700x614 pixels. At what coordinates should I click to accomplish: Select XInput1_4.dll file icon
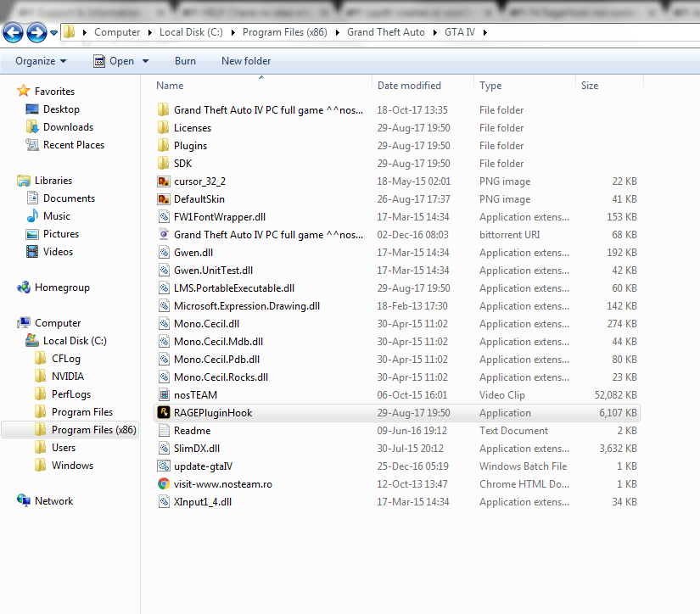coord(164,502)
